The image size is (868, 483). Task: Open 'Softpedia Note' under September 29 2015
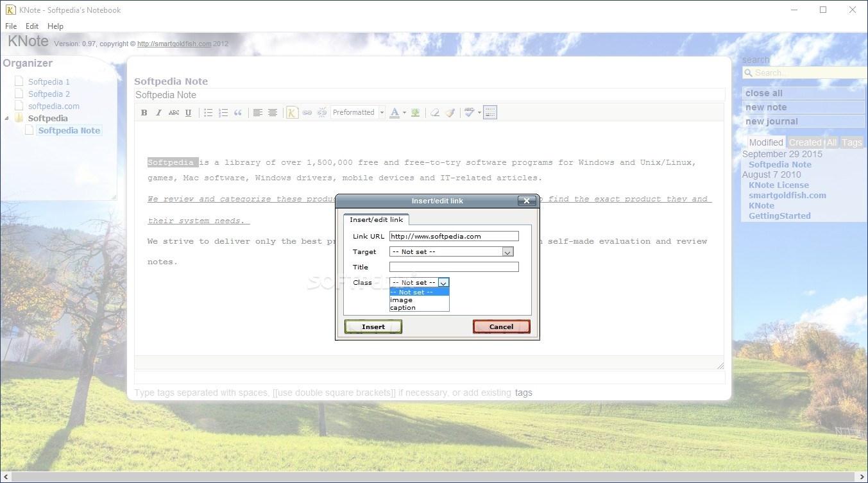(x=780, y=164)
